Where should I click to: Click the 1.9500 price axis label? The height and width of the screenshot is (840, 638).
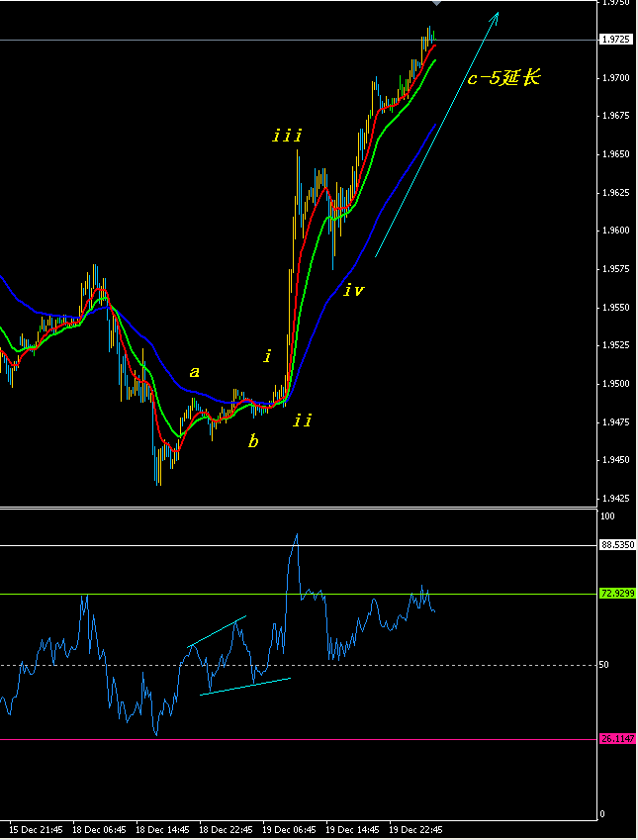615,384
